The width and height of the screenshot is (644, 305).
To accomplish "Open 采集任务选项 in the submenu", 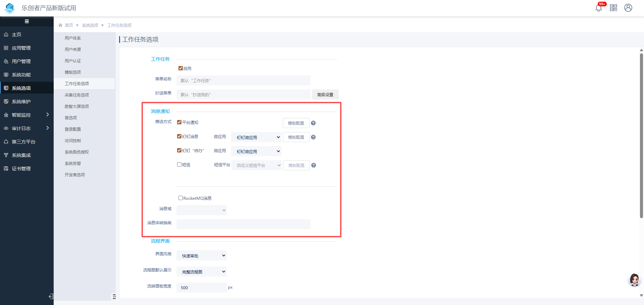I will pos(77,95).
